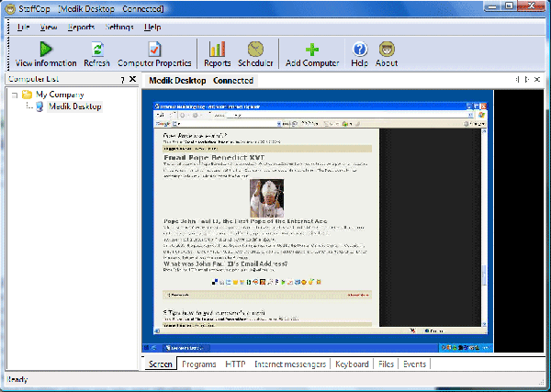Open the Reports chart icon
The image size is (551, 392).
point(217,49)
